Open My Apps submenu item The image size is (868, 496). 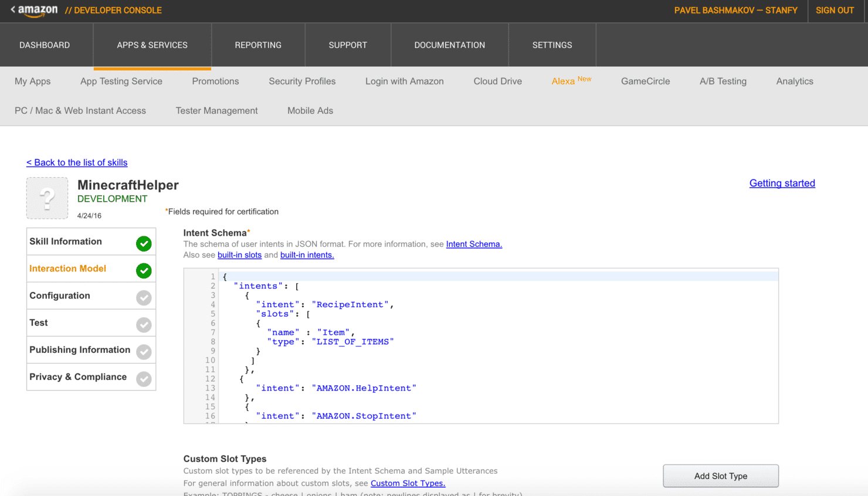tap(33, 81)
